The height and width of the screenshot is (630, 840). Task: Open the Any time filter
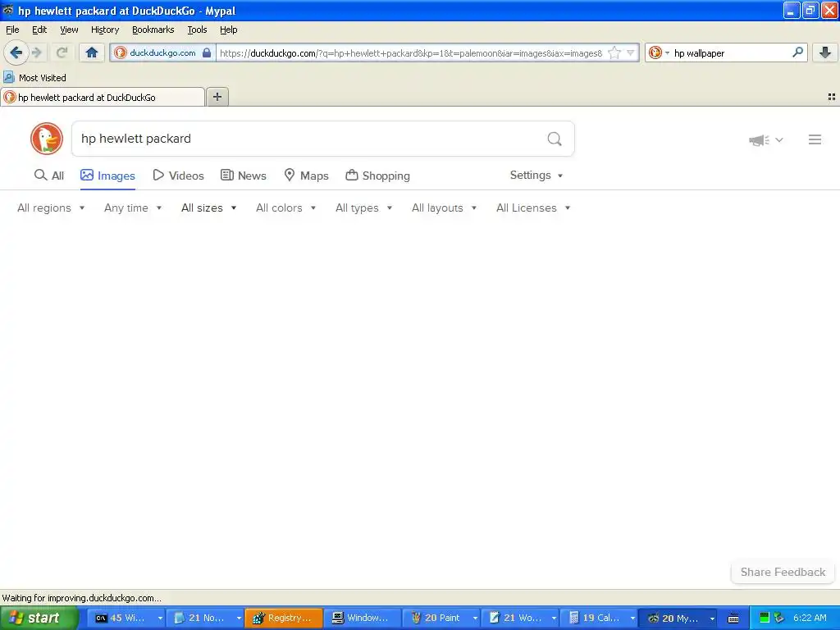pyautogui.click(x=133, y=208)
